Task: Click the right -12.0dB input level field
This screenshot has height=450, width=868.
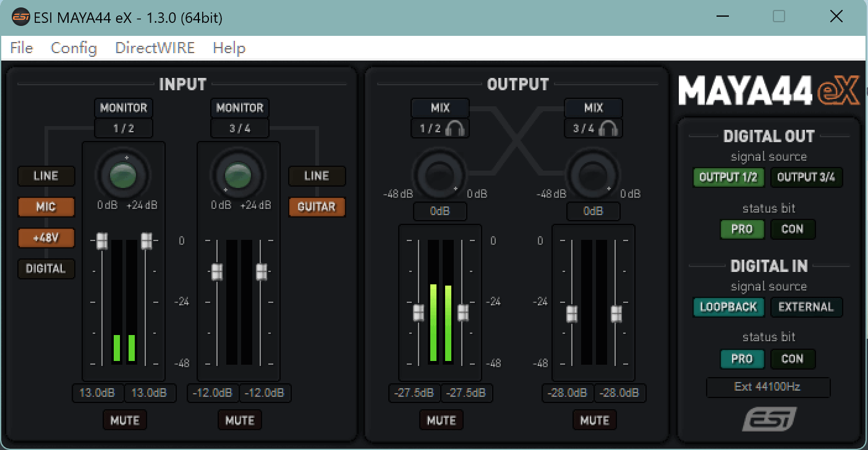Action: pos(265,393)
